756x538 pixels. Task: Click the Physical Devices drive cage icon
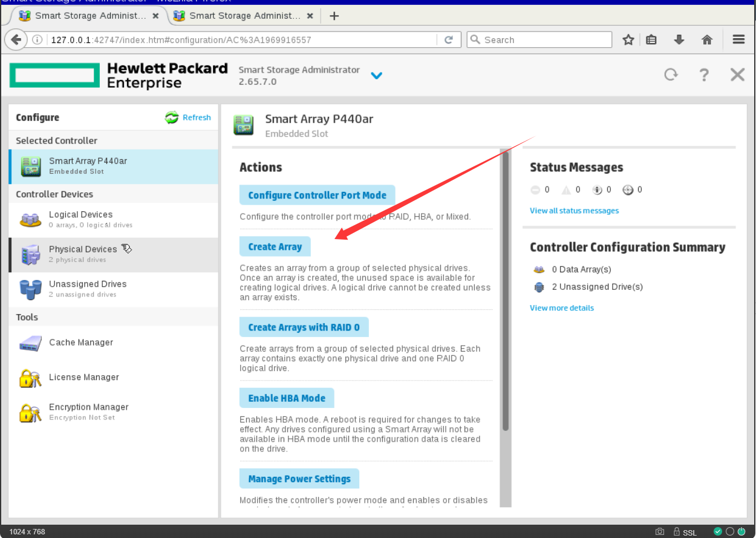(30, 254)
